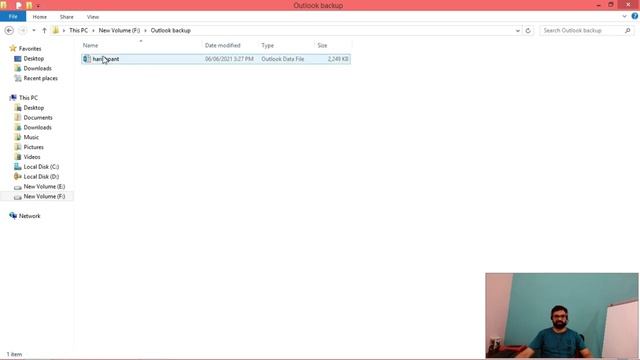This screenshot has width=640, height=360.
Task: Select the Outlook data file icon
Action: (x=87, y=59)
